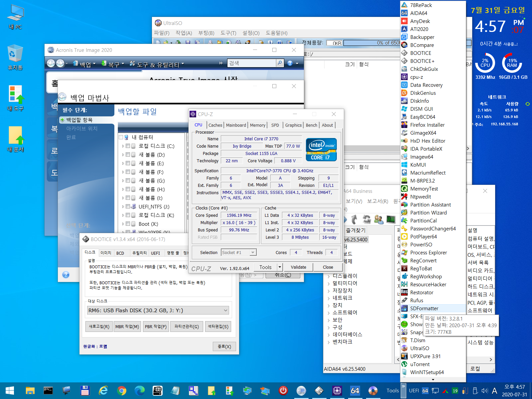Open the UltraISO '부팅(B)' menu

(206, 33)
